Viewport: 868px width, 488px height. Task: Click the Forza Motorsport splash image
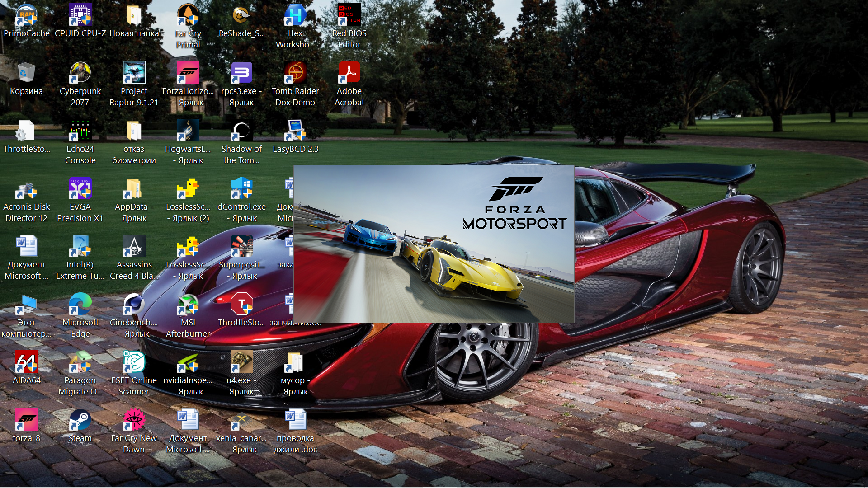(434, 244)
